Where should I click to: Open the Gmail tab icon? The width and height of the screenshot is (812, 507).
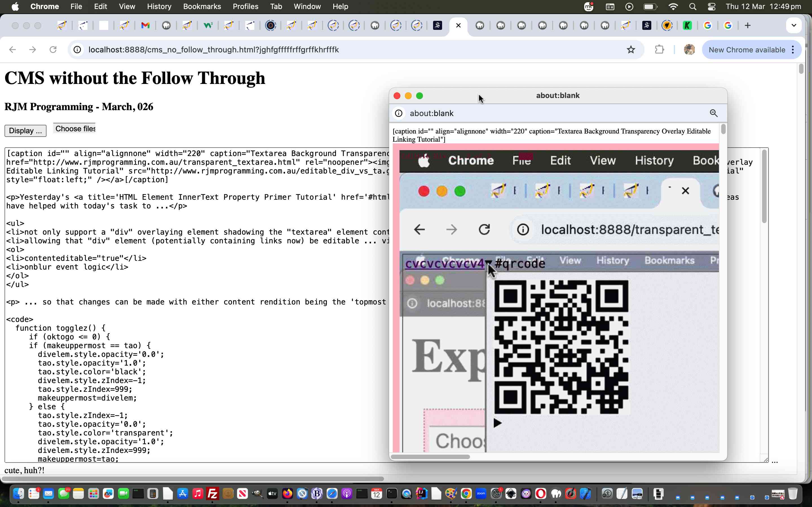145,25
